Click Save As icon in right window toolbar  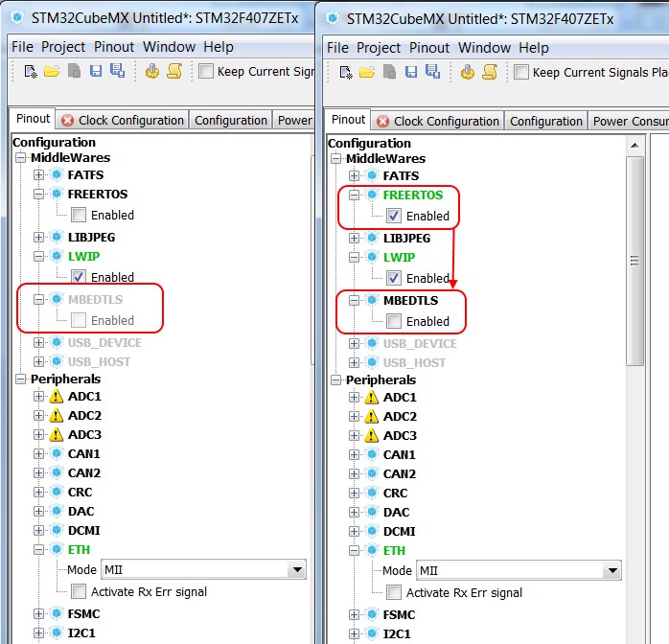pyautogui.click(x=432, y=71)
